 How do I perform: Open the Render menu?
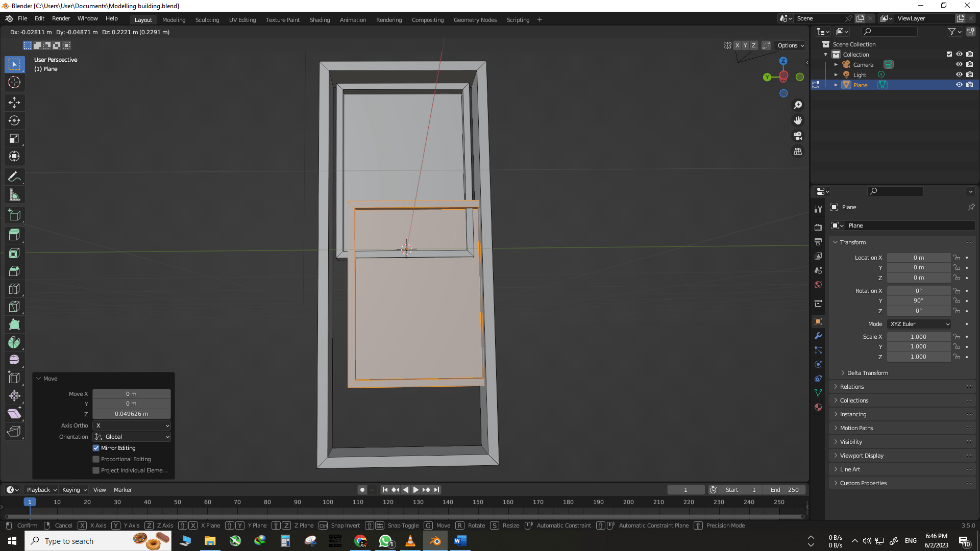(x=61, y=18)
